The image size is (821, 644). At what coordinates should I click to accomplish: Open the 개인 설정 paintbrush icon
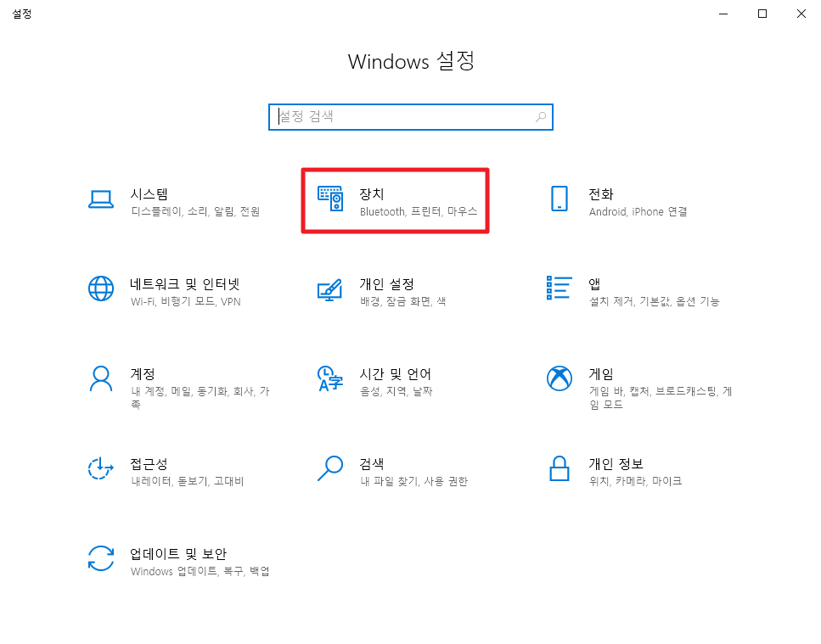pos(330,290)
